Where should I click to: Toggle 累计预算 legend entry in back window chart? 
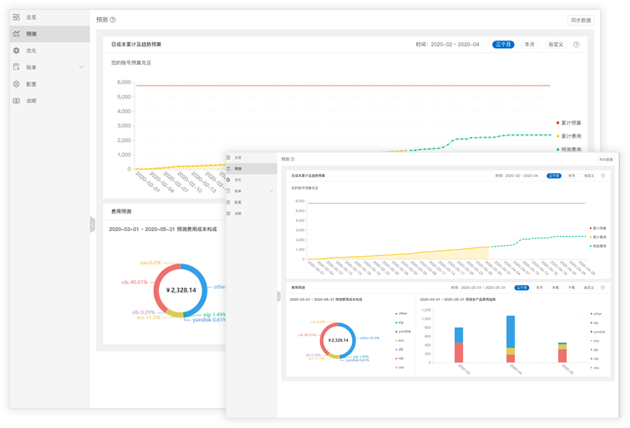(x=569, y=123)
